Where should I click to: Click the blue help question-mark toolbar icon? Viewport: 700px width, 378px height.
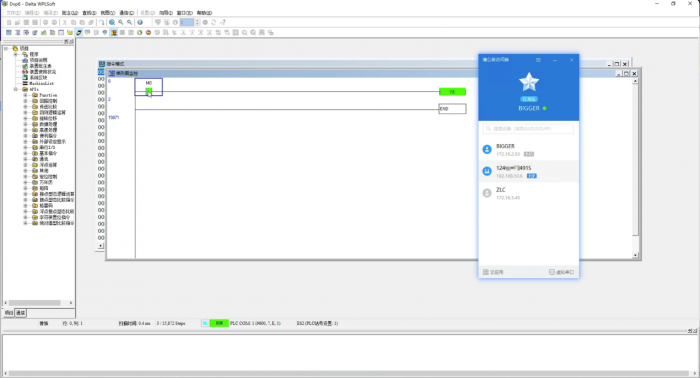(140, 22)
